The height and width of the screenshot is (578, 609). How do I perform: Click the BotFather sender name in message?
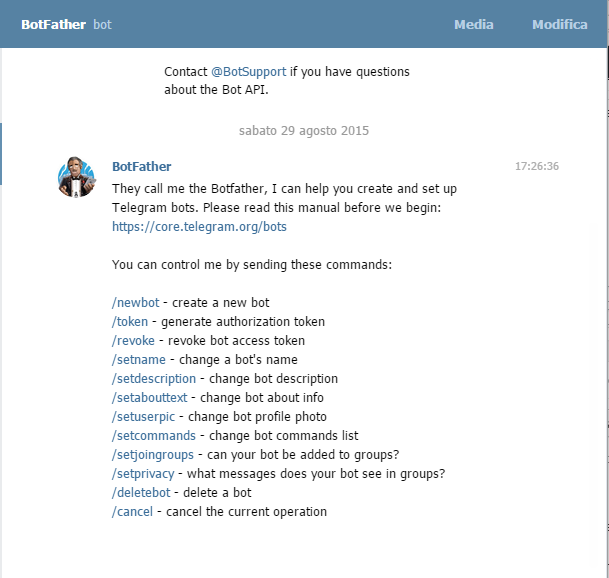click(142, 167)
